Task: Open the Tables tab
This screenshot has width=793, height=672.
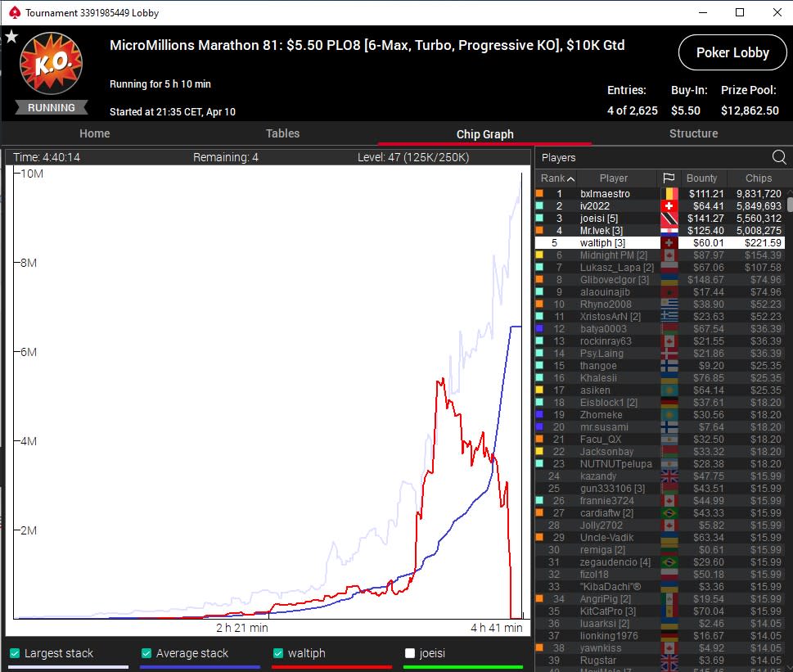Action: 282,133
